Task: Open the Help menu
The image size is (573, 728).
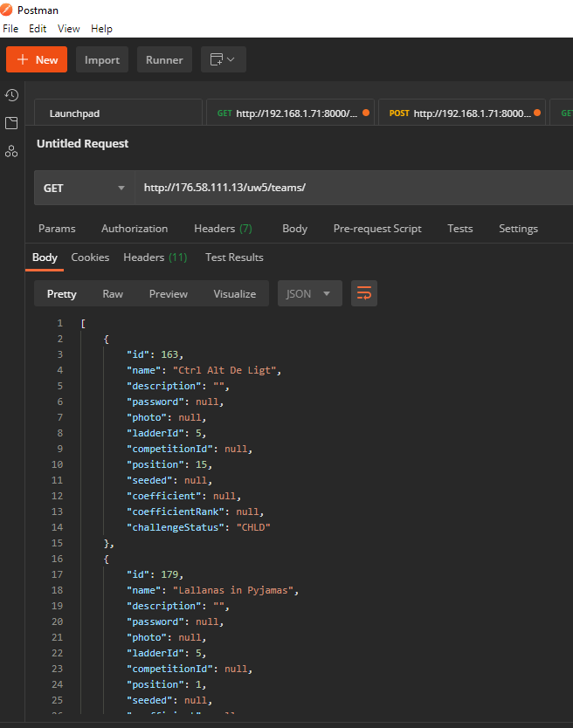Action: pos(102,29)
